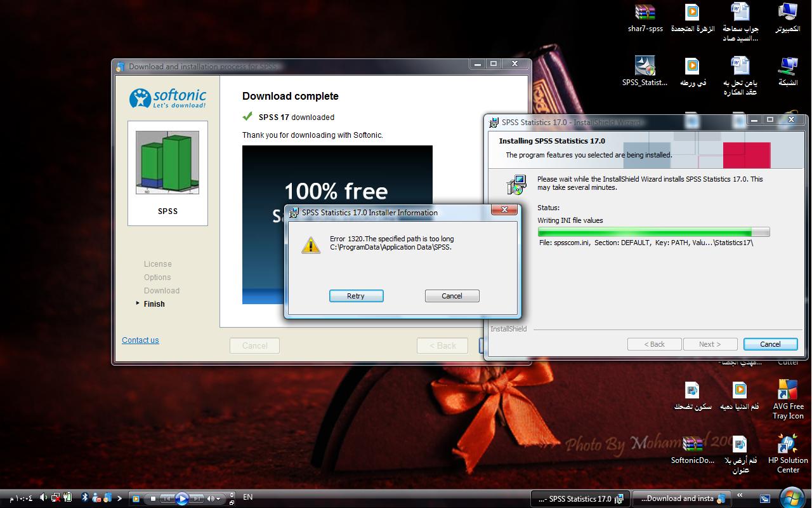Click Cancel in the InstallShield Wizard window

[770, 344]
